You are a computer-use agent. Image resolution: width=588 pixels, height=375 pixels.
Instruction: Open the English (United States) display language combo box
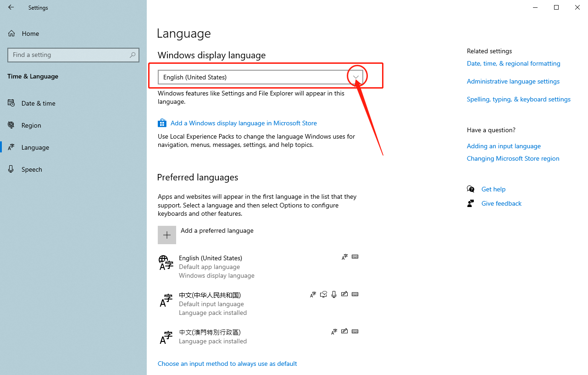261,77
